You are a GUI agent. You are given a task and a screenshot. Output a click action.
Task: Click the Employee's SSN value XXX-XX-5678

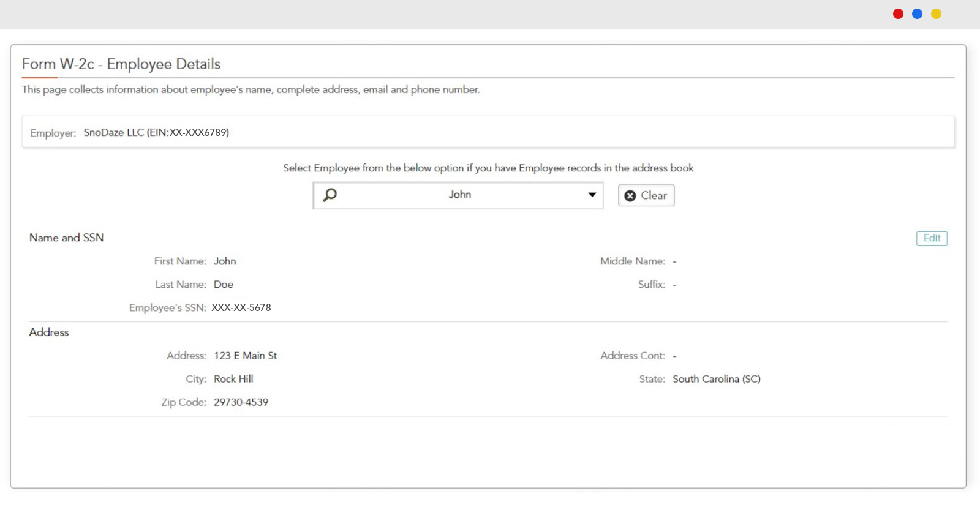pos(241,308)
